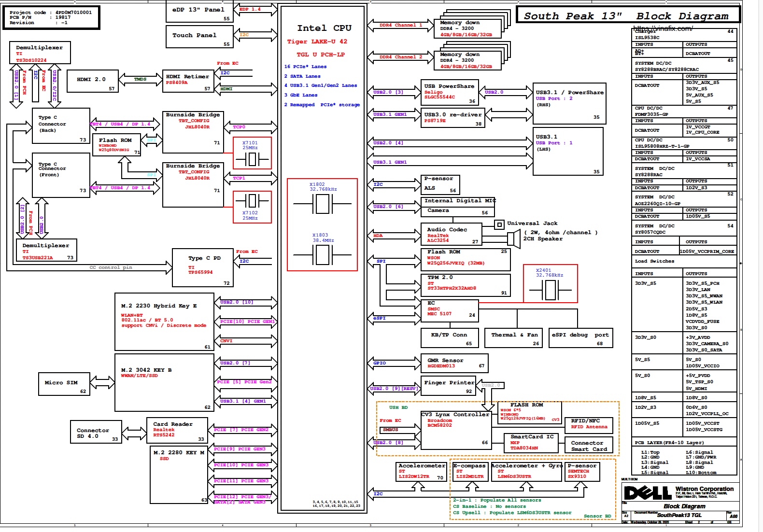Click the HDMI Retimer PS8409A block
This screenshot has height=532, width=763.
[188, 82]
